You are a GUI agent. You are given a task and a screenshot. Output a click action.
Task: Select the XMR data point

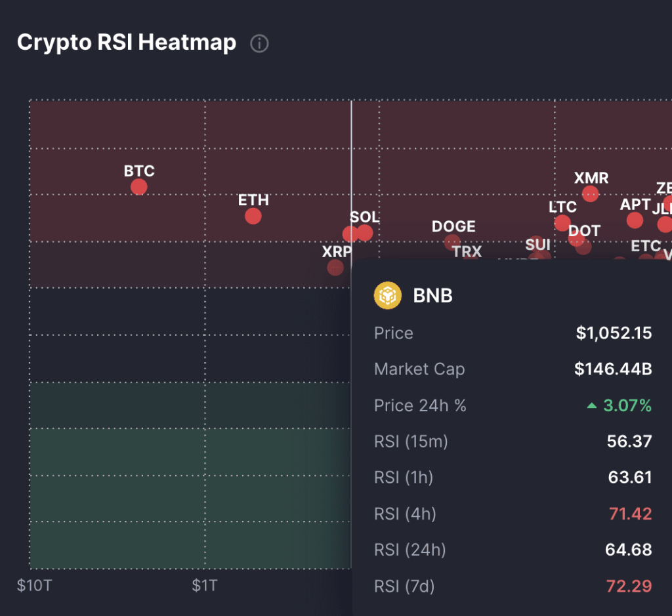click(590, 194)
